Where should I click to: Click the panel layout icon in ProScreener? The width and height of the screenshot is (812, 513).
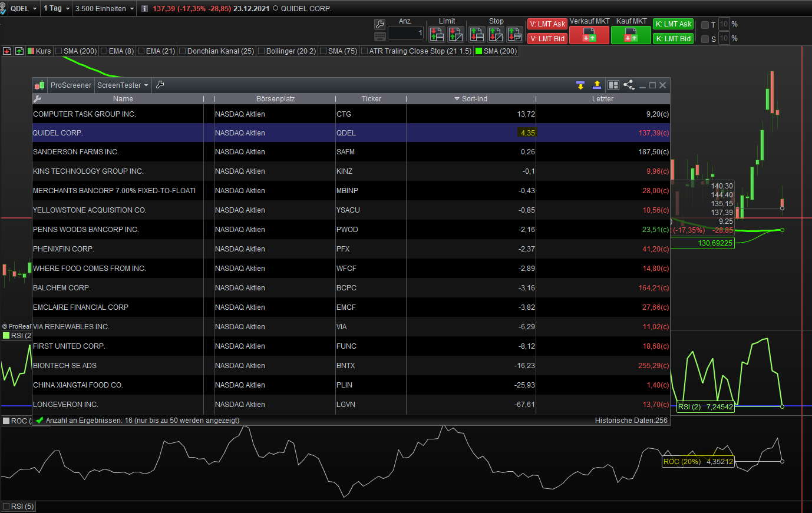[x=613, y=85]
